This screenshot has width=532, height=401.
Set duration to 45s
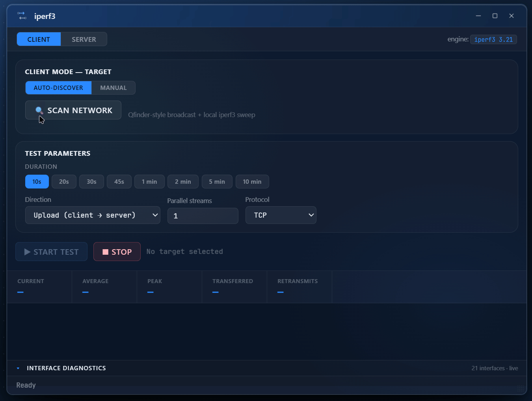click(x=119, y=181)
